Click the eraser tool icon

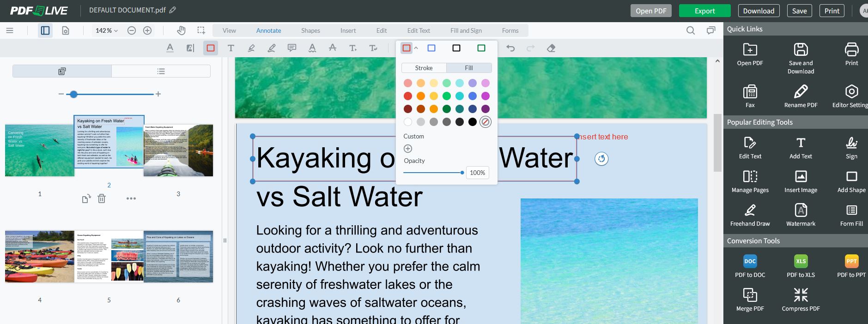551,48
